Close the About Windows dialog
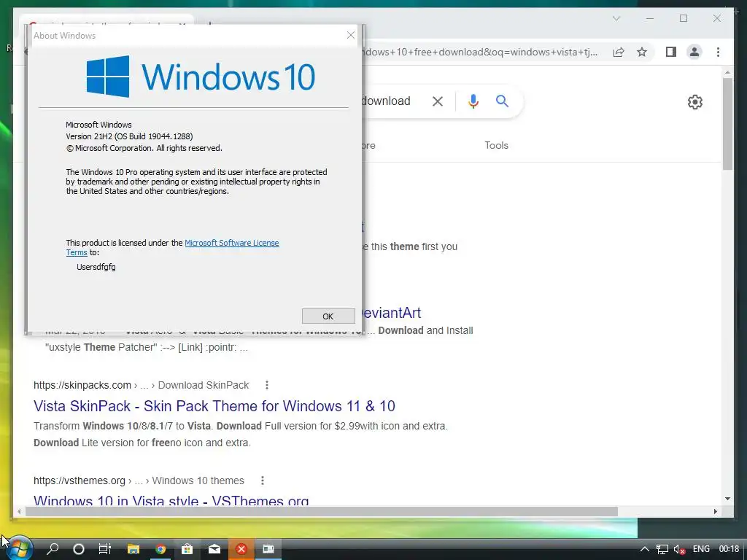Screen dimensions: 747x560 [x=351, y=35]
